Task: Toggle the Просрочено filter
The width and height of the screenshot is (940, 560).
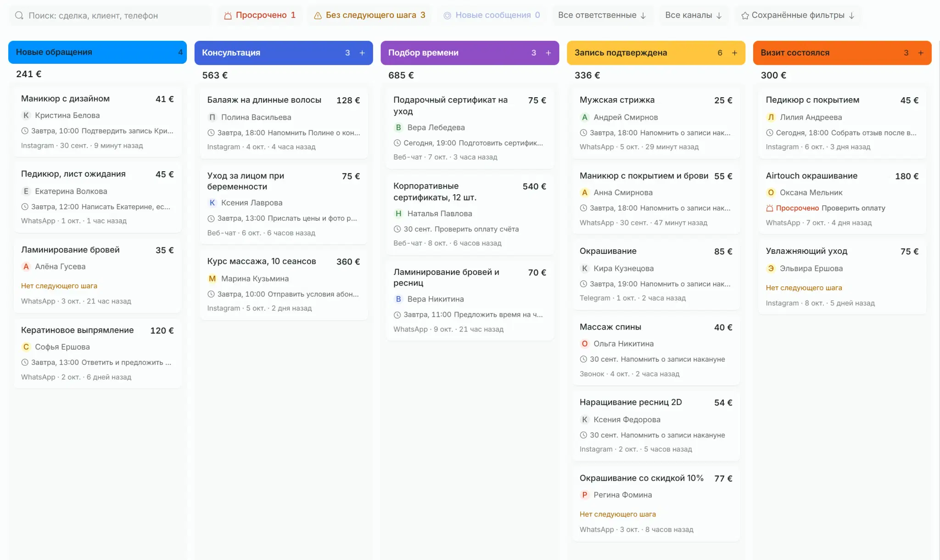Action: tap(260, 15)
